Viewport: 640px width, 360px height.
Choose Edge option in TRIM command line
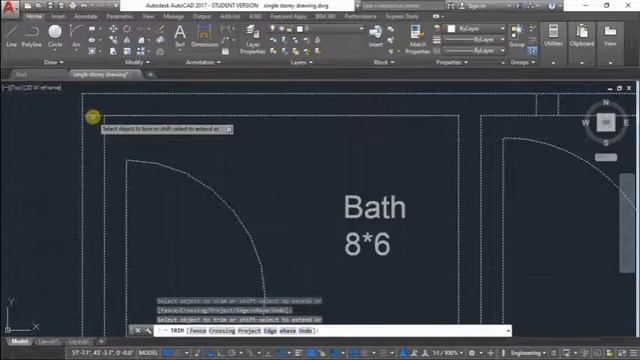[x=270, y=331]
